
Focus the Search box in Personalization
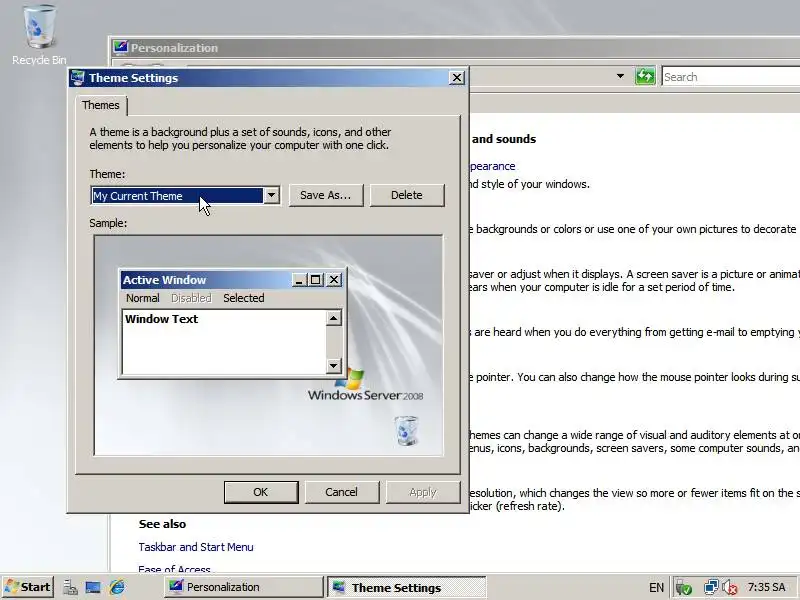point(731,77)
